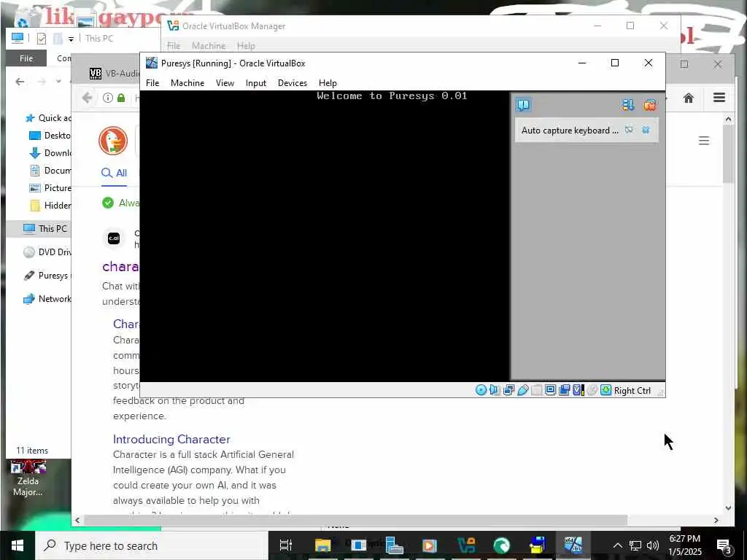This screenshot has height=560, width=747.
Task: Select the All search tab in DuckDuckGo
Action: [115, 173]
